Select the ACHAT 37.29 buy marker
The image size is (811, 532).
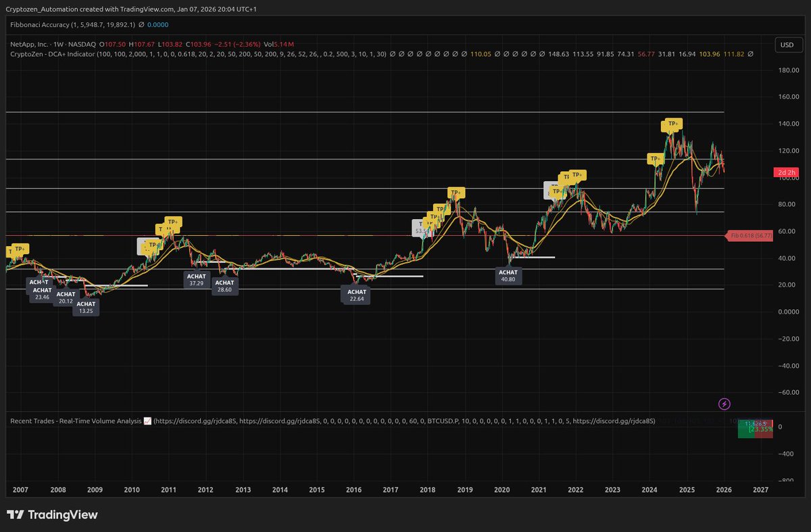(x=197, y=280)
